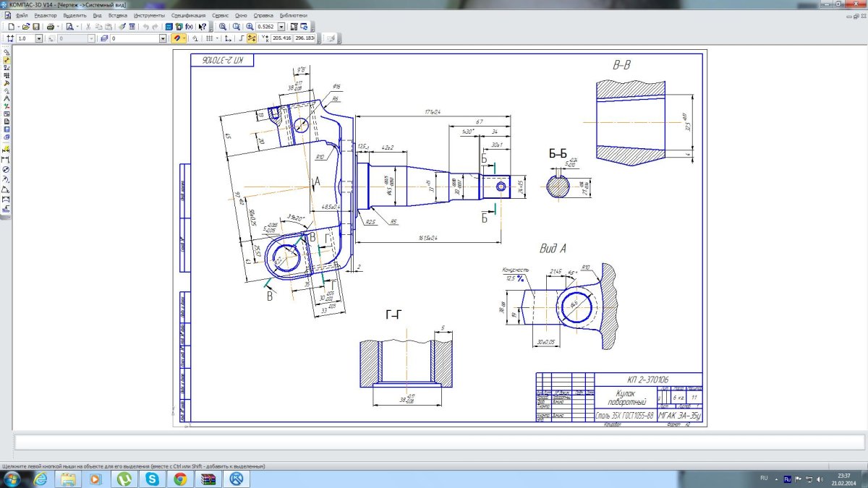868x488 pixels.
Task: Toggle the magnet snapping button
Action: 176,38
